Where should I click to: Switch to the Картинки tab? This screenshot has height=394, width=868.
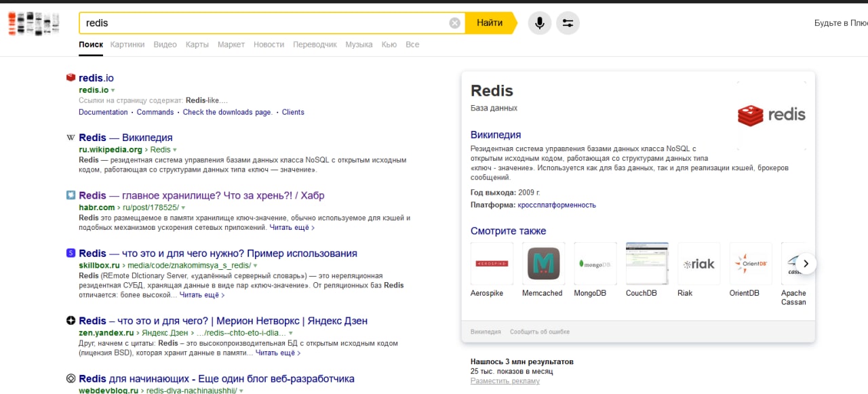pos(127,45)
